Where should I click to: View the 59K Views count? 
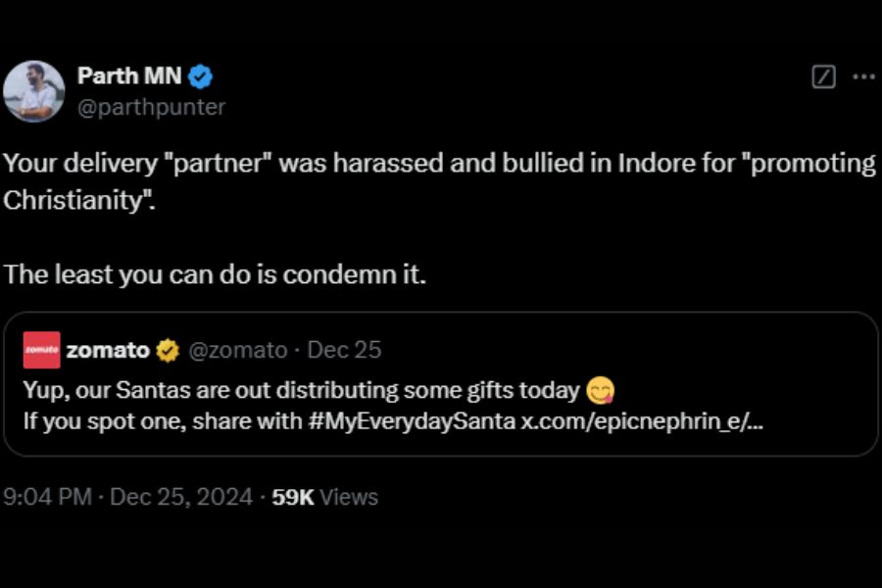(x=324, y=497)
